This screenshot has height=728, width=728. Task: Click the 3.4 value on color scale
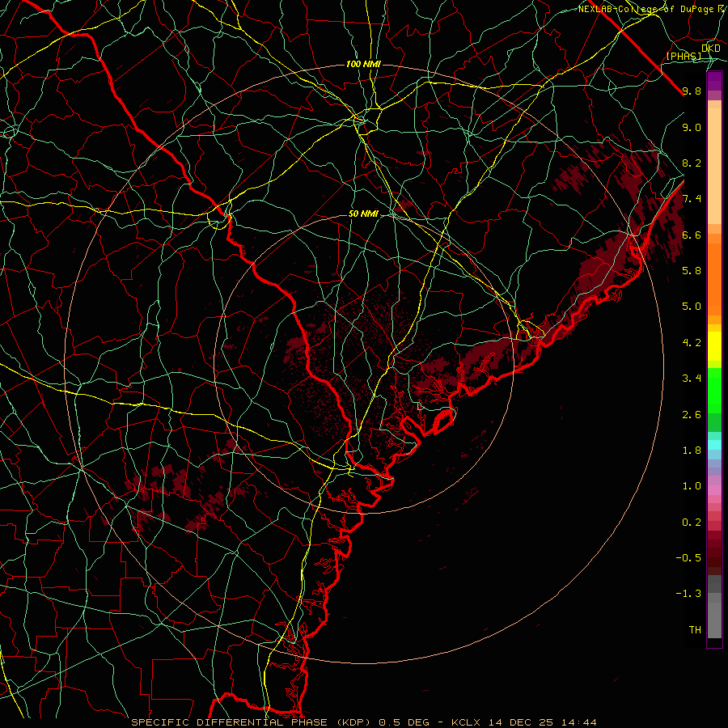click(692, 379)
